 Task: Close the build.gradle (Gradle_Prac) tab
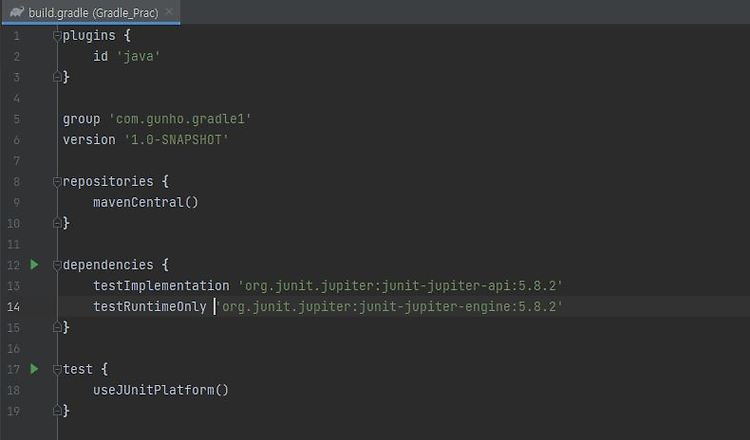[169, 12]
